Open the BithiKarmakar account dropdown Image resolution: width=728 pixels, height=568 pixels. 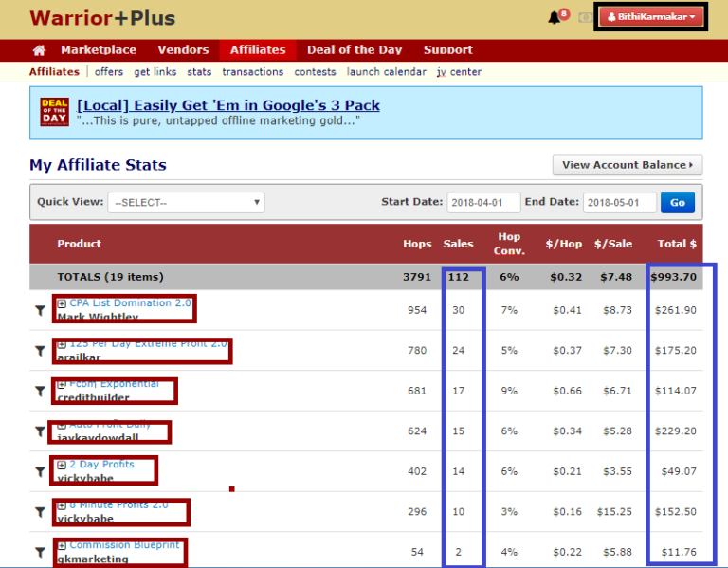(x=651, y=17)
